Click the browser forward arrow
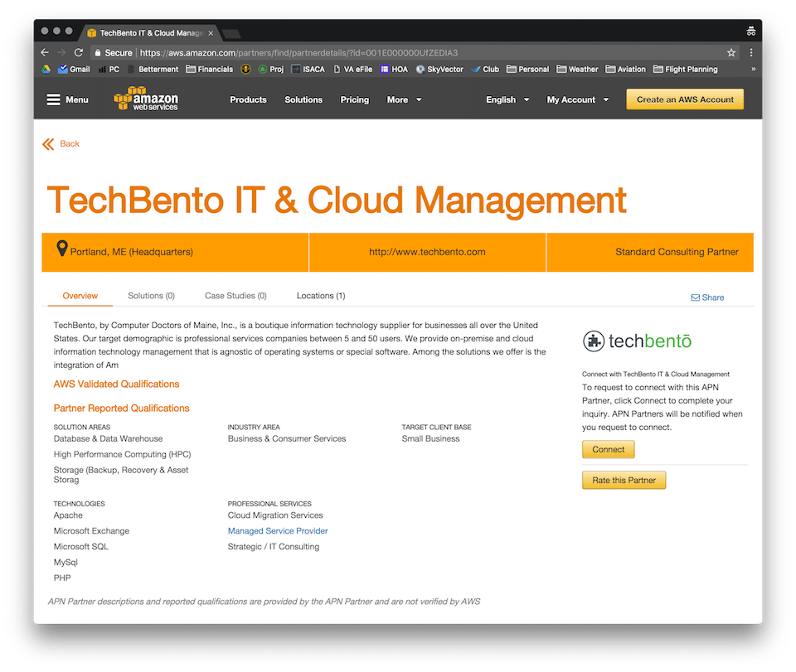 [x=61, y=52]
